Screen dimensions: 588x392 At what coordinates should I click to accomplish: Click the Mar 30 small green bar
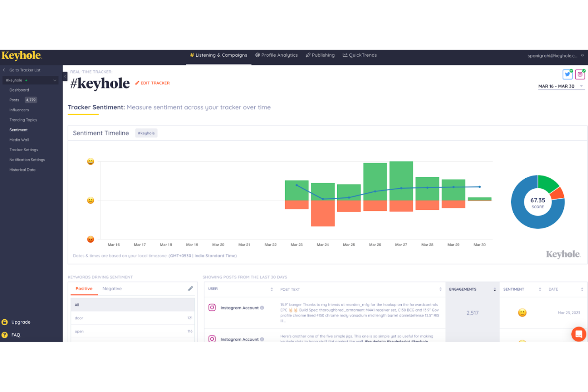click(x=480, y=199)
